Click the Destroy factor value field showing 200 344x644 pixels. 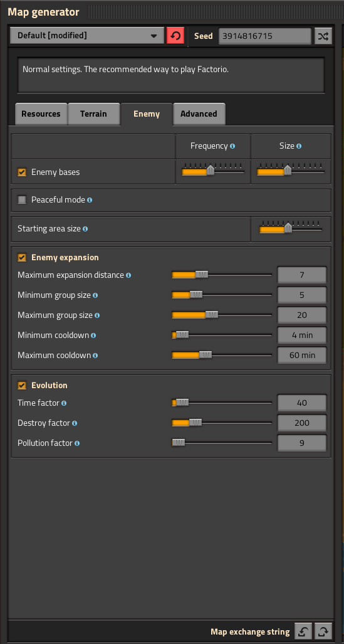pyautogui.click(x=302, y=423)
